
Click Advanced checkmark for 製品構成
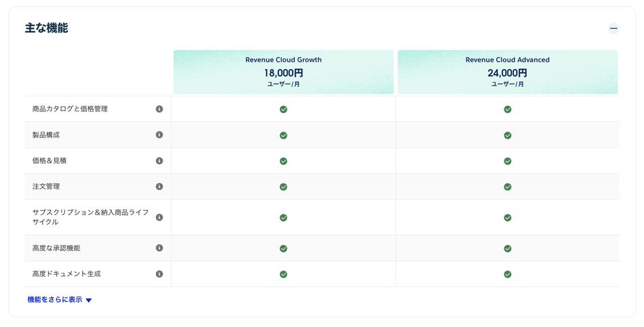508,135
